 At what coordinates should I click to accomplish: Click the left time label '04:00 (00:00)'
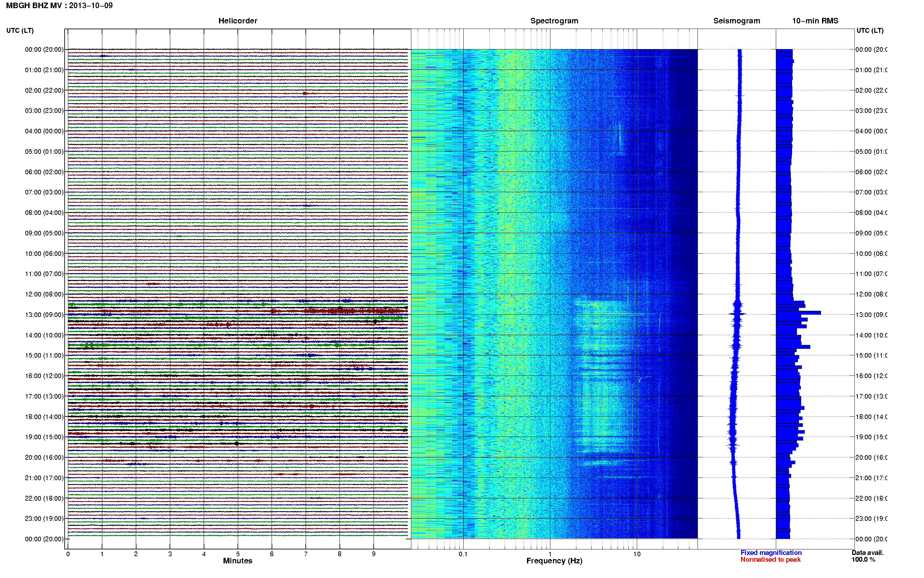pos(44,131)
